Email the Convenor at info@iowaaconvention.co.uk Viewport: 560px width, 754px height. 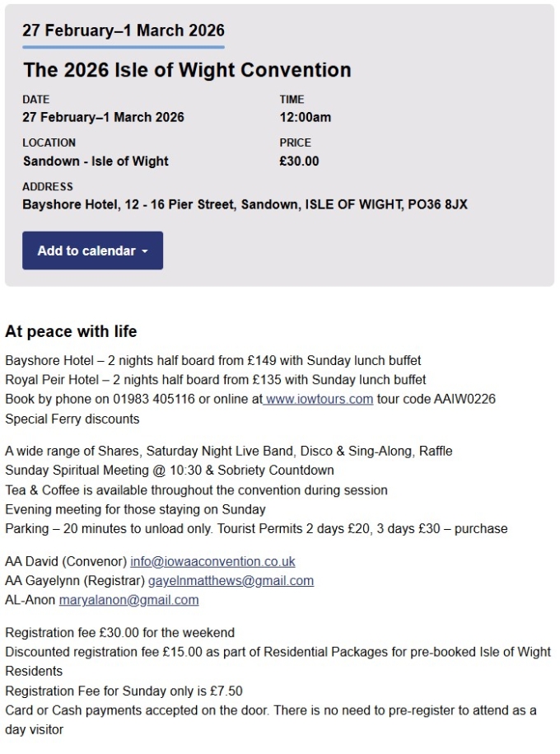click(212, 561)
